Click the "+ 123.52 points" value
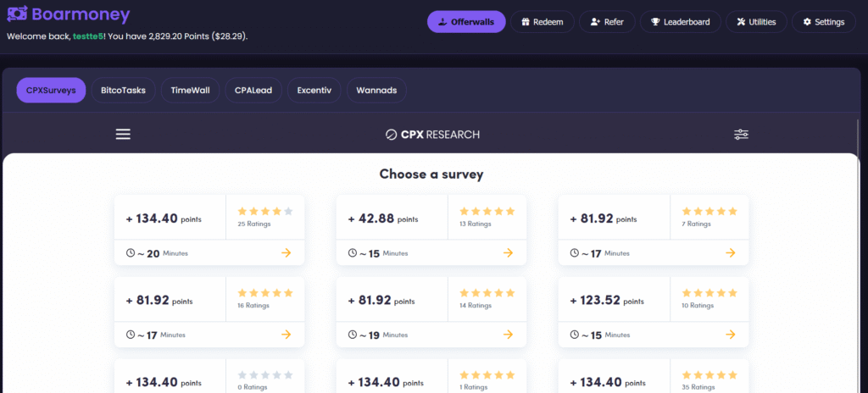Viewport: 868px width, 393px height. (607, 301)
